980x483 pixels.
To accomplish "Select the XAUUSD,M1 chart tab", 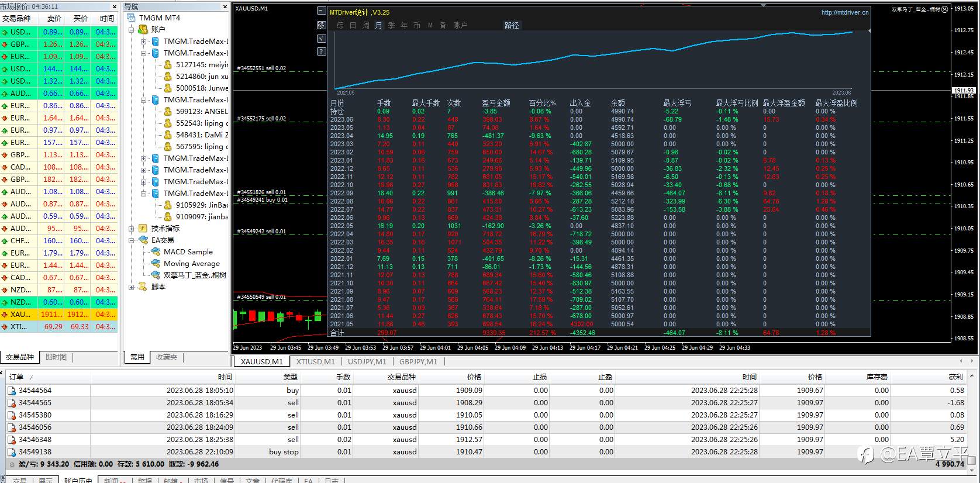I will (x=262, y=361).
